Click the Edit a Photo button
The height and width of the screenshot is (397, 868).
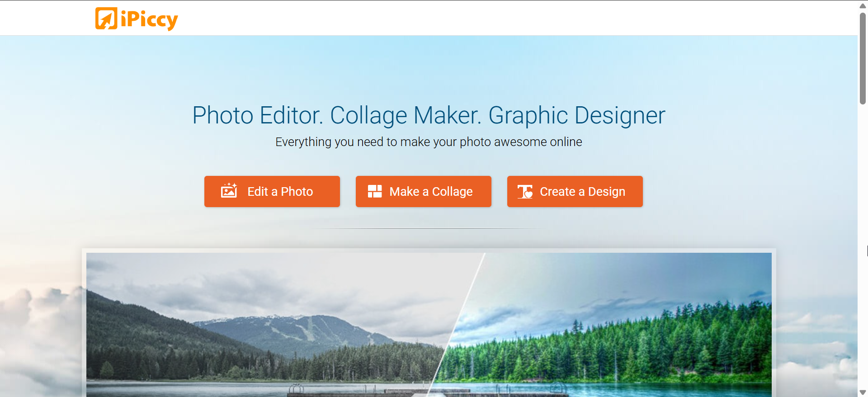272,191
